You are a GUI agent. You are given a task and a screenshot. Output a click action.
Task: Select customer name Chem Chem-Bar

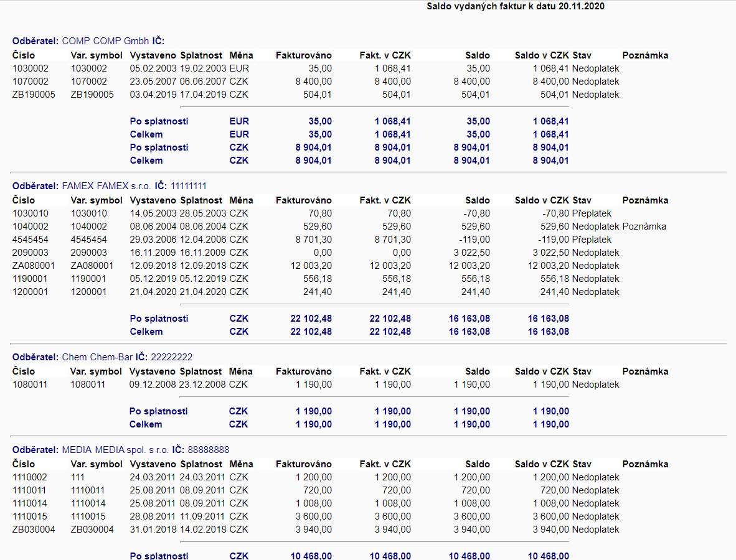pos(97,357)
